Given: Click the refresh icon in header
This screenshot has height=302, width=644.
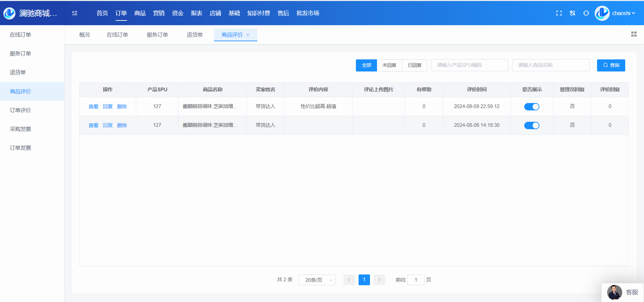Looking at the screenshot, I should point(586,13).
